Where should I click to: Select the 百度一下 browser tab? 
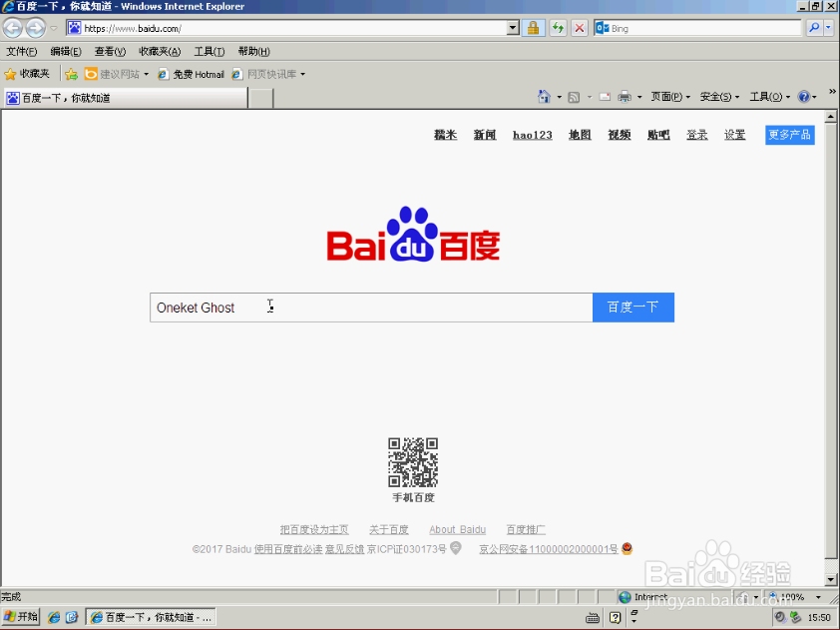[126, 98]
